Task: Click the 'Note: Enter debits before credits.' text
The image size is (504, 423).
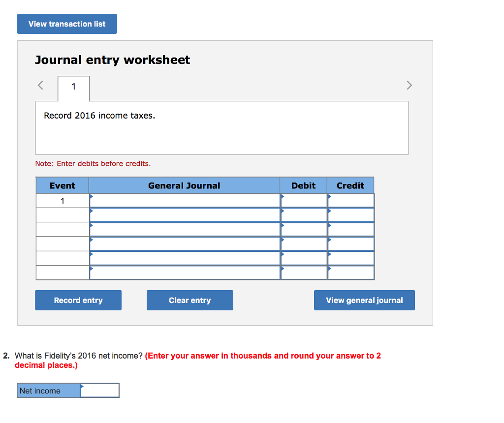Action: pos(93,163)
